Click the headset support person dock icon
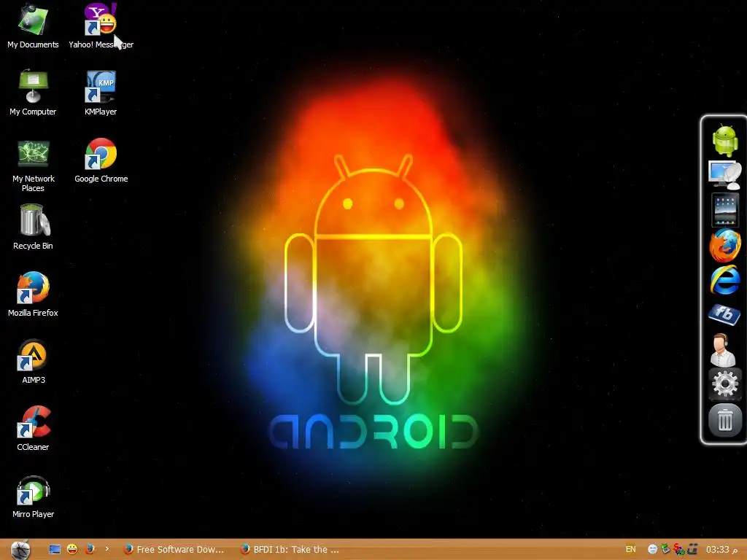The image size is (747, 560). (x=723, y=349)
